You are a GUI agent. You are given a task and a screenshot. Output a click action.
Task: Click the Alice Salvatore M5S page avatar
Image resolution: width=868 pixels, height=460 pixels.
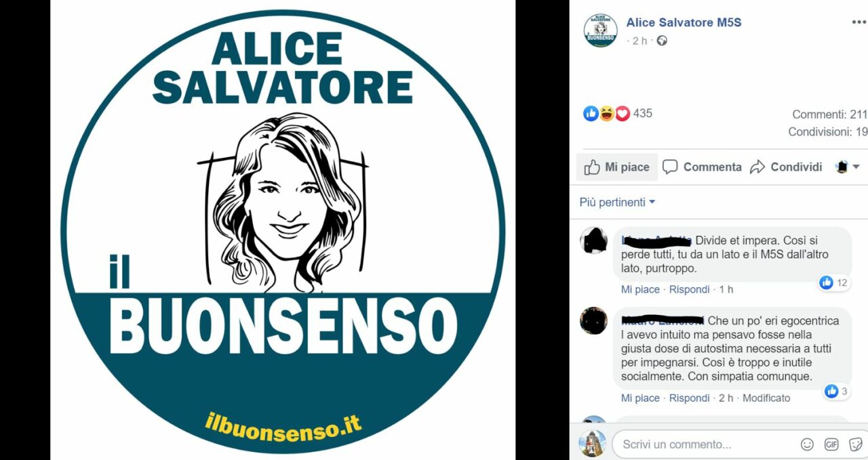pos(600,30)
